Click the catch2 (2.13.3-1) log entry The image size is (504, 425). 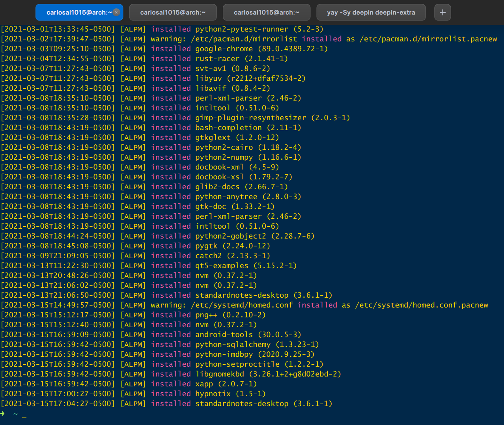[x=233, y=256]
